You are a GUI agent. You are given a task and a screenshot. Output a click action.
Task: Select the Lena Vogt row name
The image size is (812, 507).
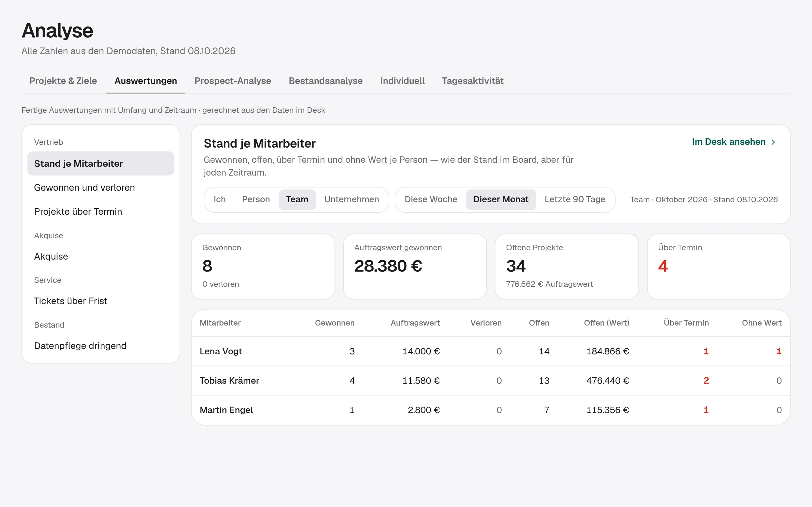221,351
